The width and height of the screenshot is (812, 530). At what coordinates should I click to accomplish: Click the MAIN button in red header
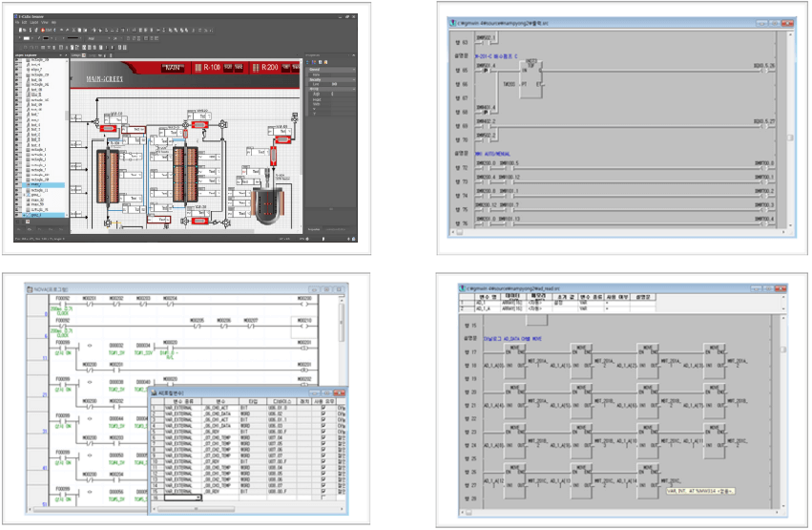(x=173, y=69)
